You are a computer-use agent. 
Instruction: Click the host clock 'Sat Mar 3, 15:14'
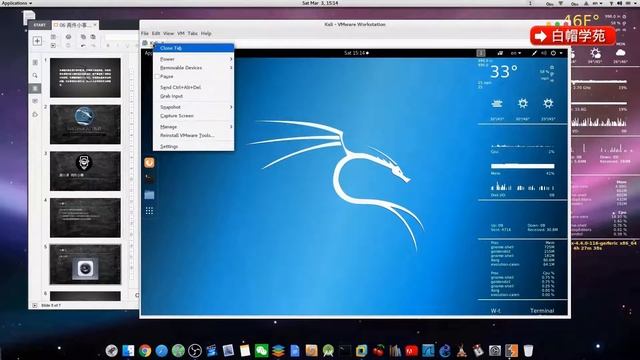pos(320,3)
